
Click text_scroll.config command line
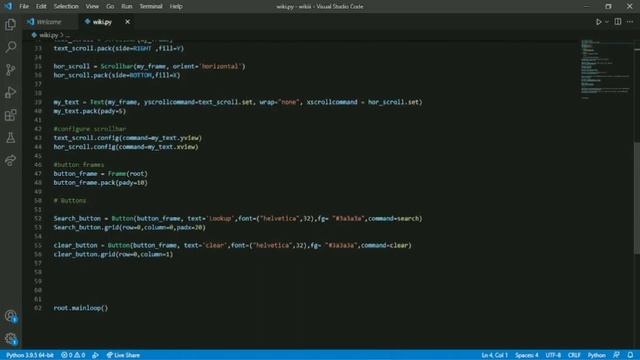[x=128, y=138]
